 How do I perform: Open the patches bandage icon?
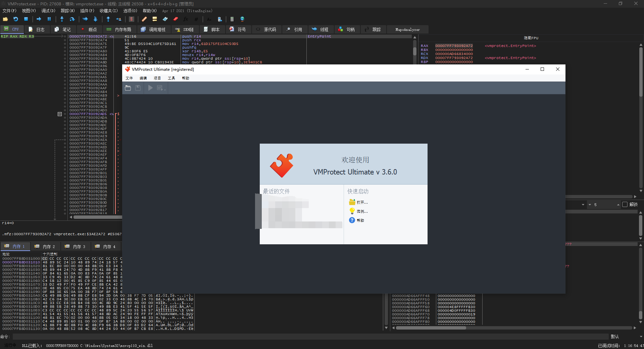tap(144, 19)
